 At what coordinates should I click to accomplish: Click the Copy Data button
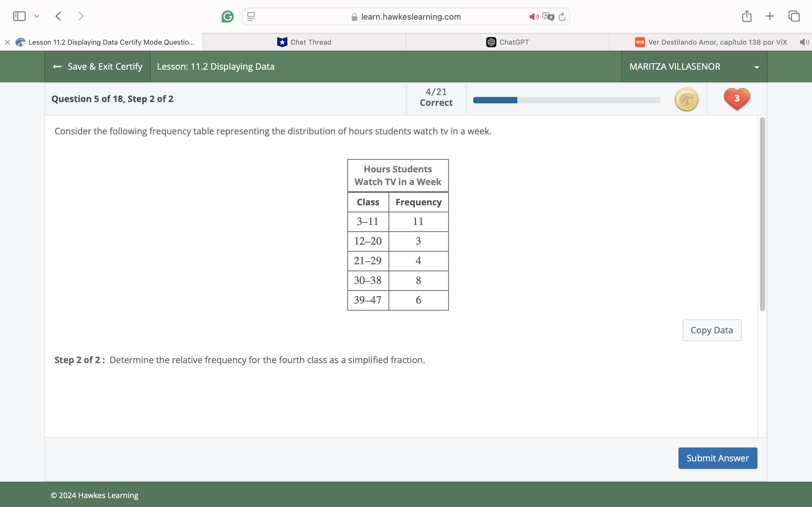coord(712,330)
